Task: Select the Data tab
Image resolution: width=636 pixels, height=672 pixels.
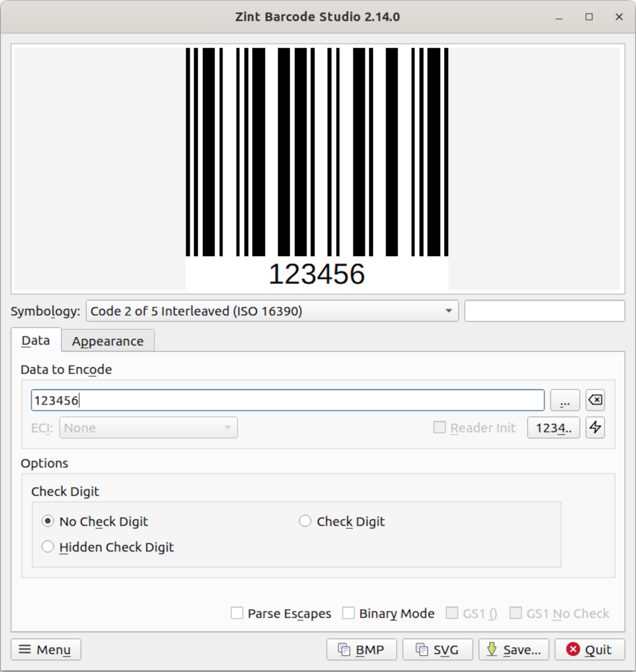Action: pyautogui.click(x=36, y=340)
